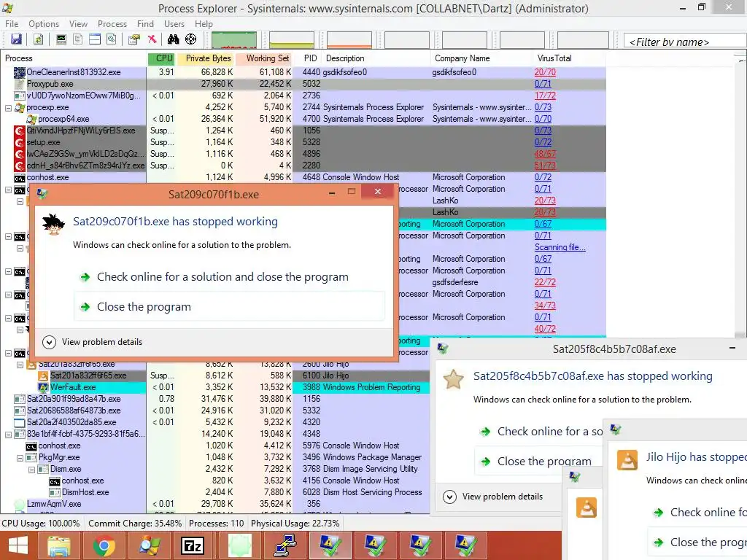
Task: Click the Refresh Now toolbar icon
Action: click(x=38, y=39)
